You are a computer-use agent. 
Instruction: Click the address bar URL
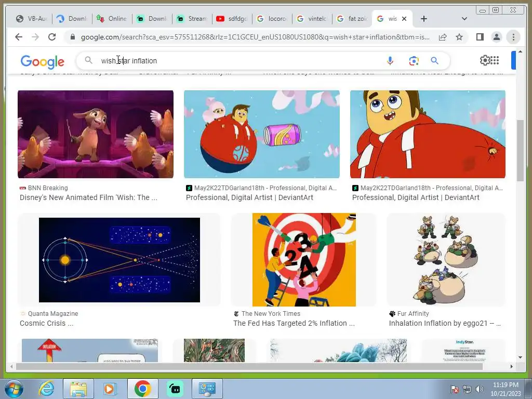(255, 37)
